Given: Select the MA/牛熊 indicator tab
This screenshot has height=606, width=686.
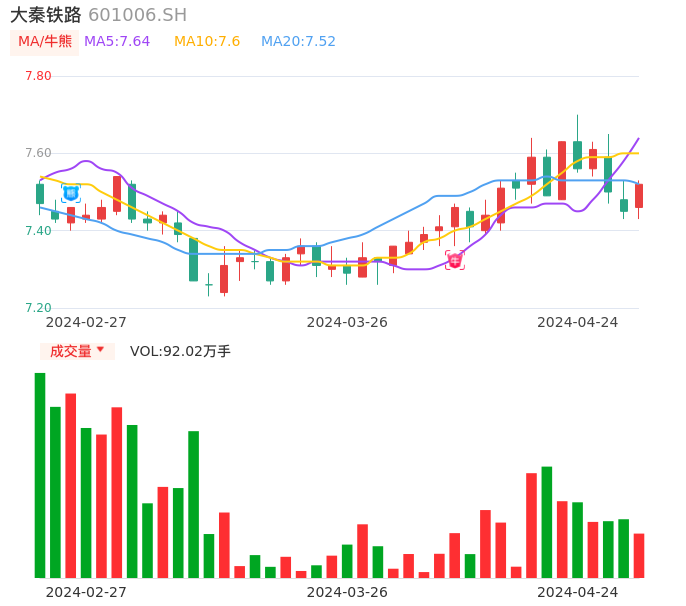Looking at the screenshot, I should click(45, 42).
